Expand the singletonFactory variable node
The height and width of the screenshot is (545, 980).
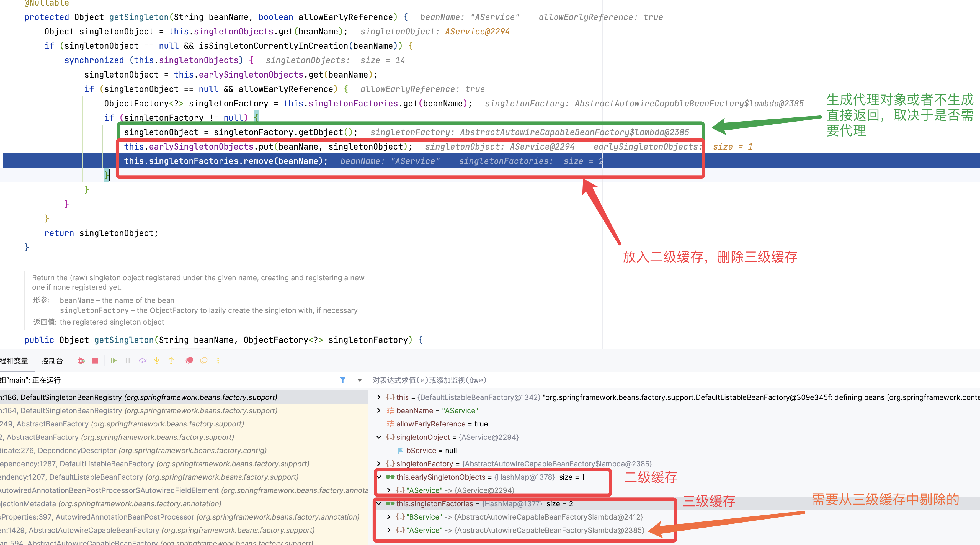point(378,464)
